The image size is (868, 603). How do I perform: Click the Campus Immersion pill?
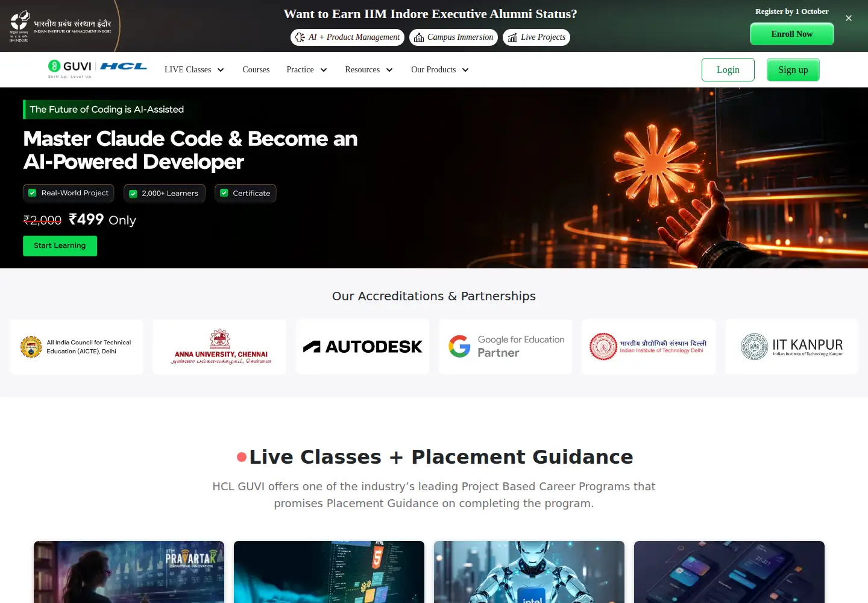pyautogui.click(x=454, y=37)
